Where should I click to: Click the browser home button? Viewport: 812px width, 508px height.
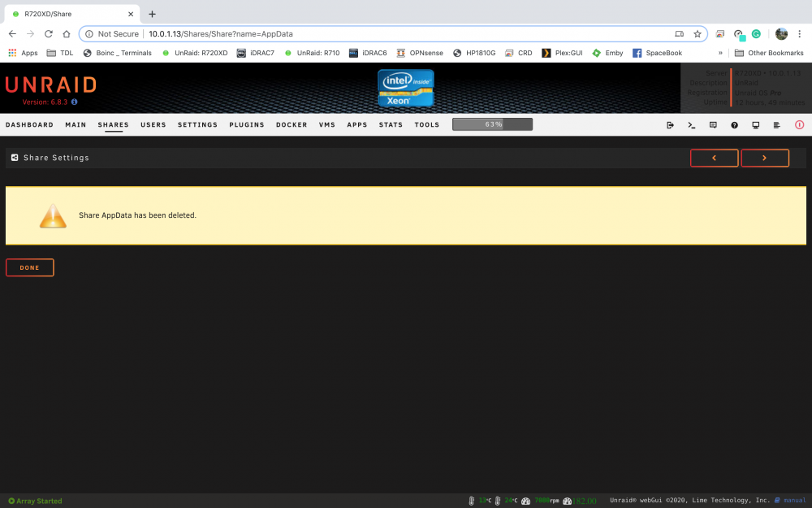pos(67,33)
